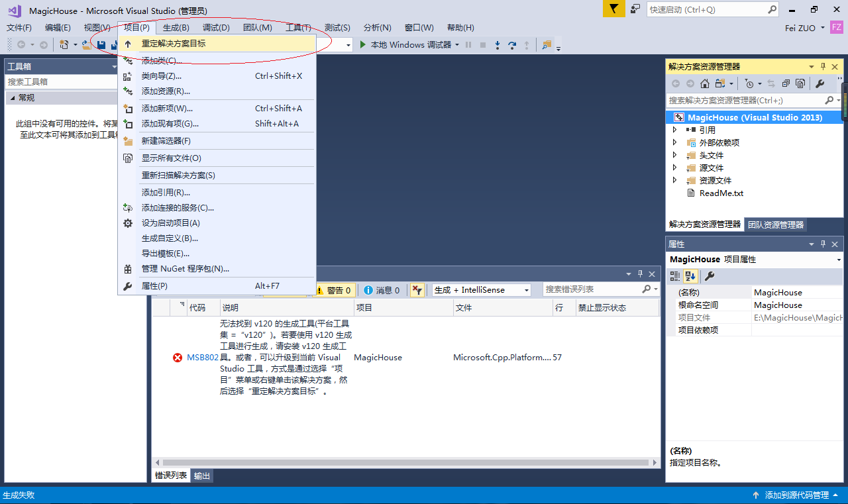Click feedback icon next to notification flag
This screenshot has height=504, width=848.
pos(635,9)
